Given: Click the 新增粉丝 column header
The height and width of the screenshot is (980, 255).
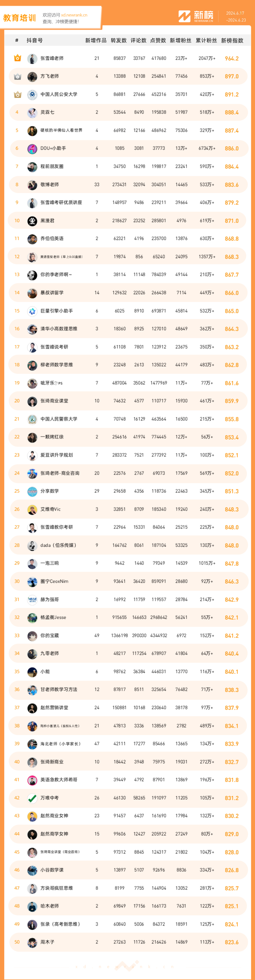Looking at the screenshot, I should click(x=181, y=40).
